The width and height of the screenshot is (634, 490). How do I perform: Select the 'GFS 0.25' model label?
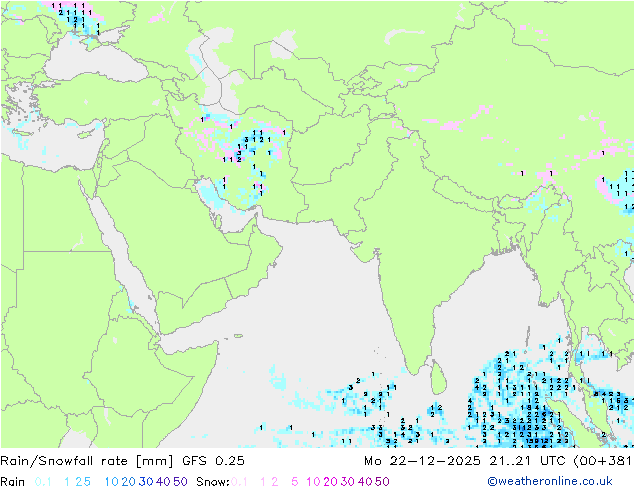[x=213, y=461]
